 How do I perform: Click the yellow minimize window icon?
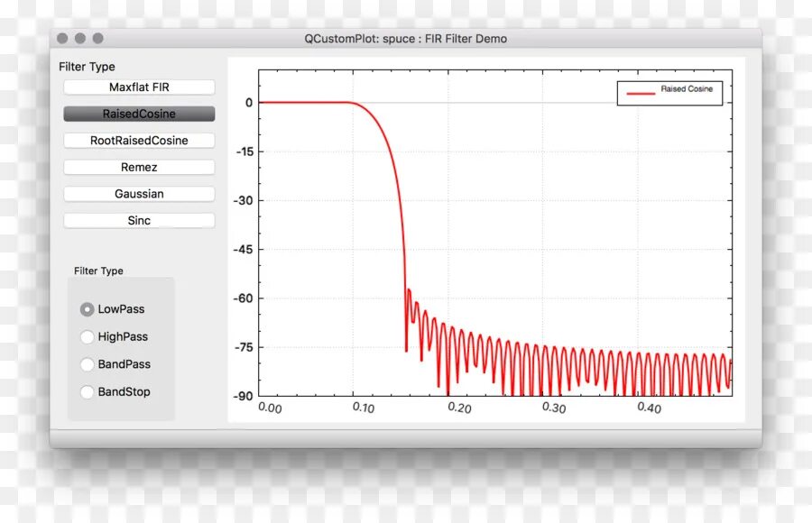(x=79, y=39)
